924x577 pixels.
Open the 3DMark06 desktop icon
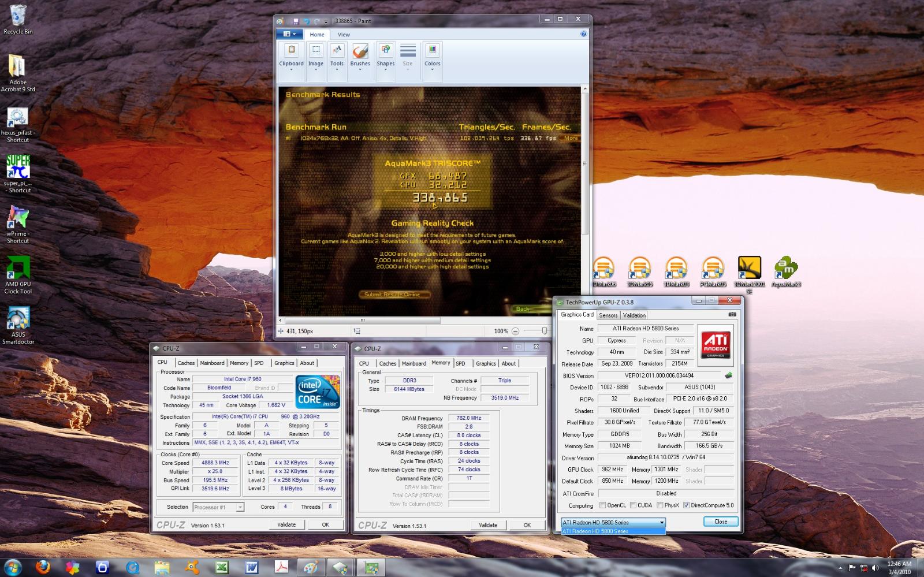coord(604,272)
